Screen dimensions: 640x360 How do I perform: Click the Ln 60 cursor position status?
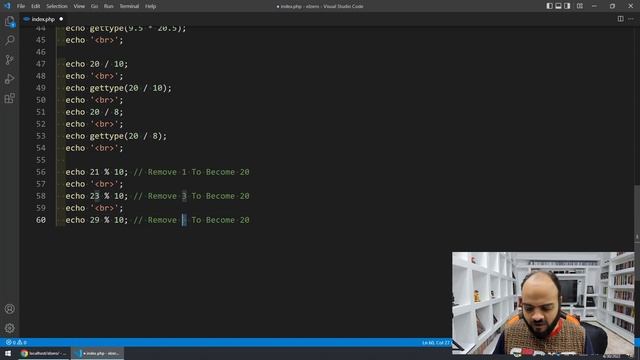pos(436,342)
